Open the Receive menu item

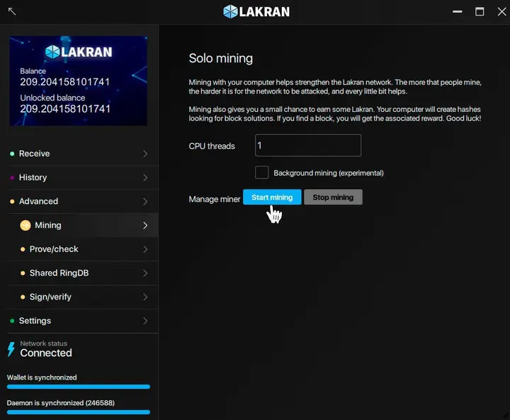tap(83, 154)
